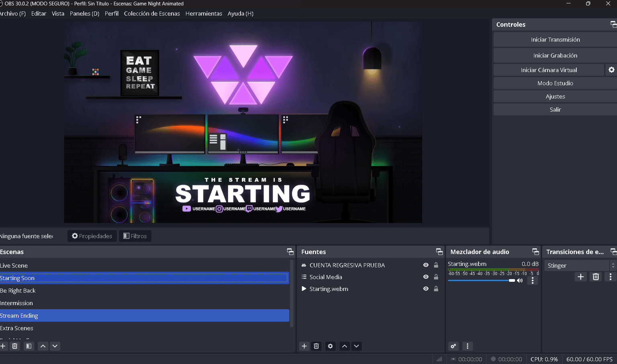Adjust the Starting.webm volume slider
617x364 pixels.
481,281
